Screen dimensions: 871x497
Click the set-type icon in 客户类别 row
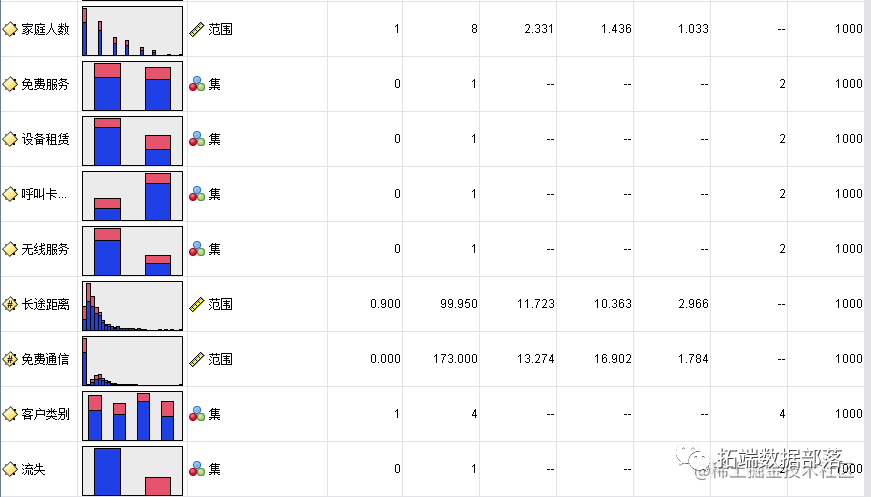pyautogui.click(x=197, y=414)
